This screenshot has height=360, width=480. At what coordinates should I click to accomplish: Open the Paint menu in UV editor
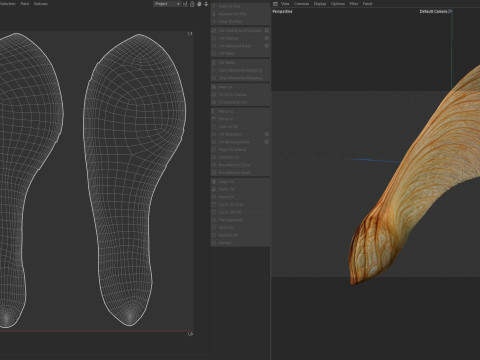(25, 4)
